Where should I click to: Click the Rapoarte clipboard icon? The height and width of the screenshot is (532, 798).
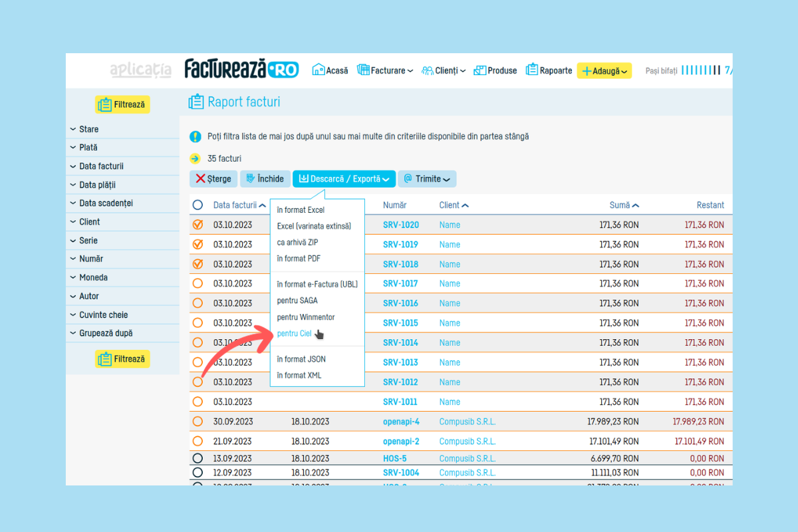pos(531,70)
